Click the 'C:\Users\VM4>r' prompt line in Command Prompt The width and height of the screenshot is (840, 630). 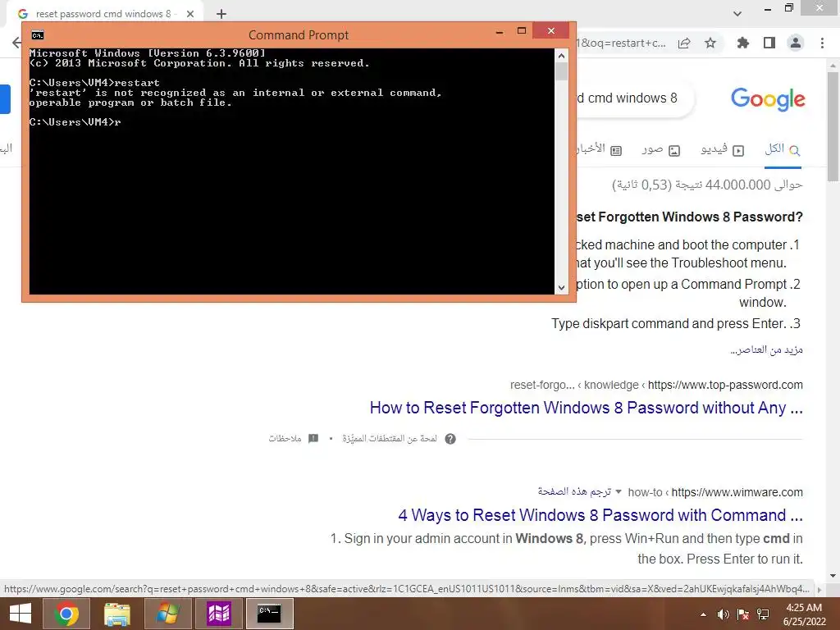75,122
